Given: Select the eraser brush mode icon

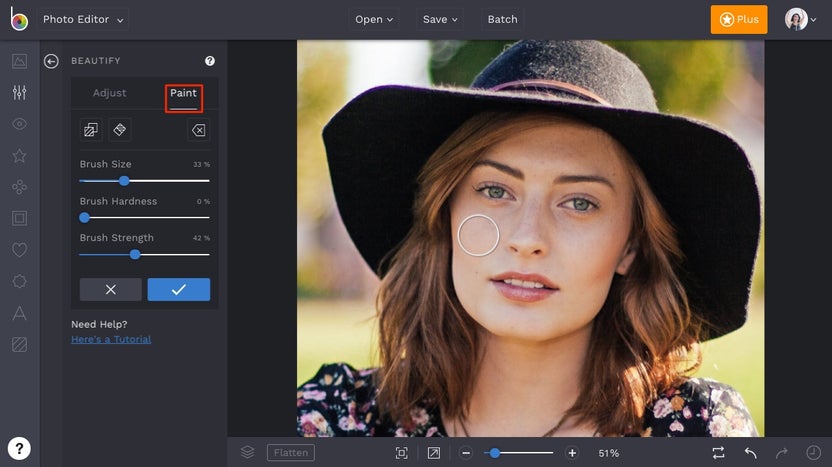Looking at the screenshot, I should (119, 130).
